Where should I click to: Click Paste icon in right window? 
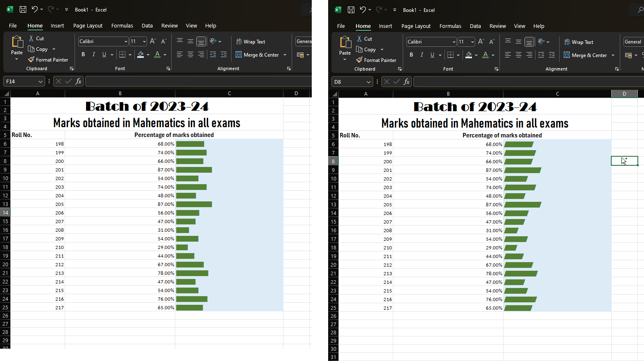345,42
